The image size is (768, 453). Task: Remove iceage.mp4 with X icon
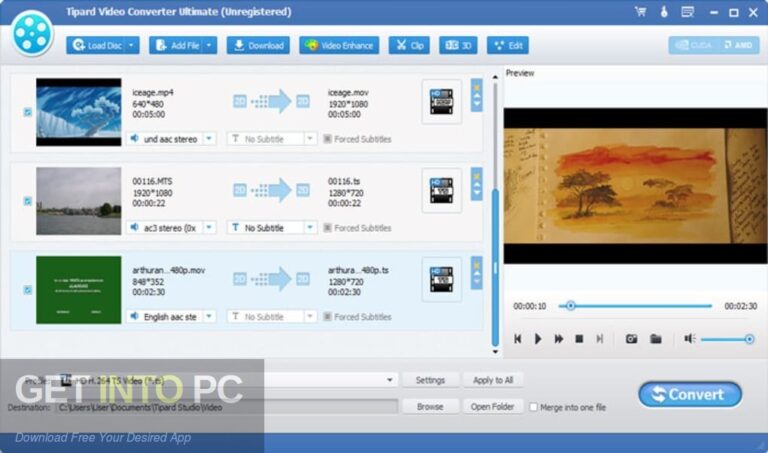[x=477, y=88]
